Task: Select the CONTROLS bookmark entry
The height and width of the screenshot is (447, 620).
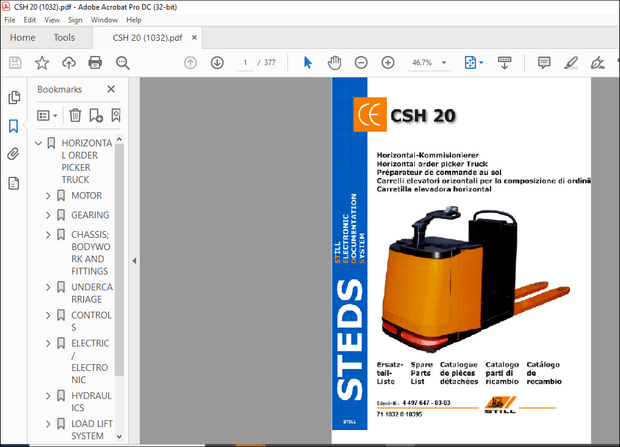Action: 91,321
